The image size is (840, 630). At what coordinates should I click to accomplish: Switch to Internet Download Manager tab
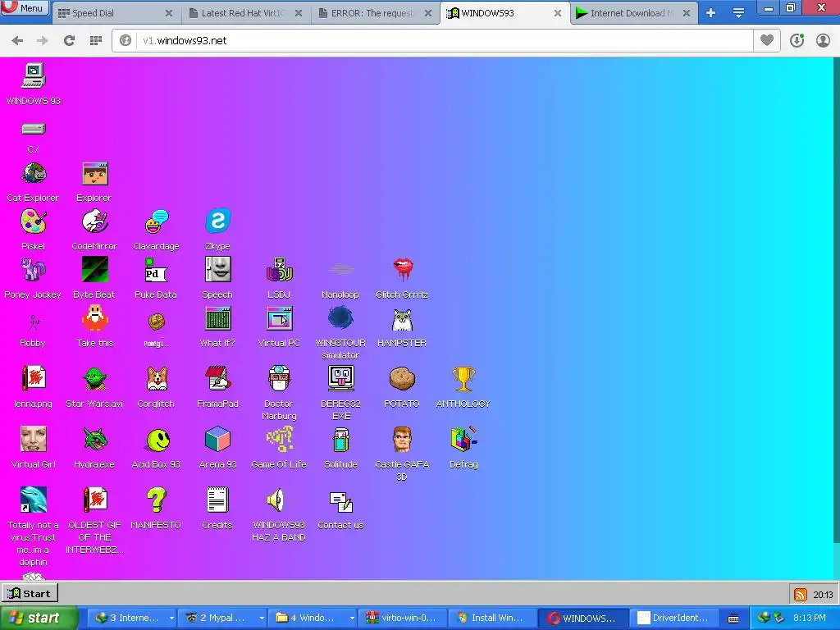(634, 13)
